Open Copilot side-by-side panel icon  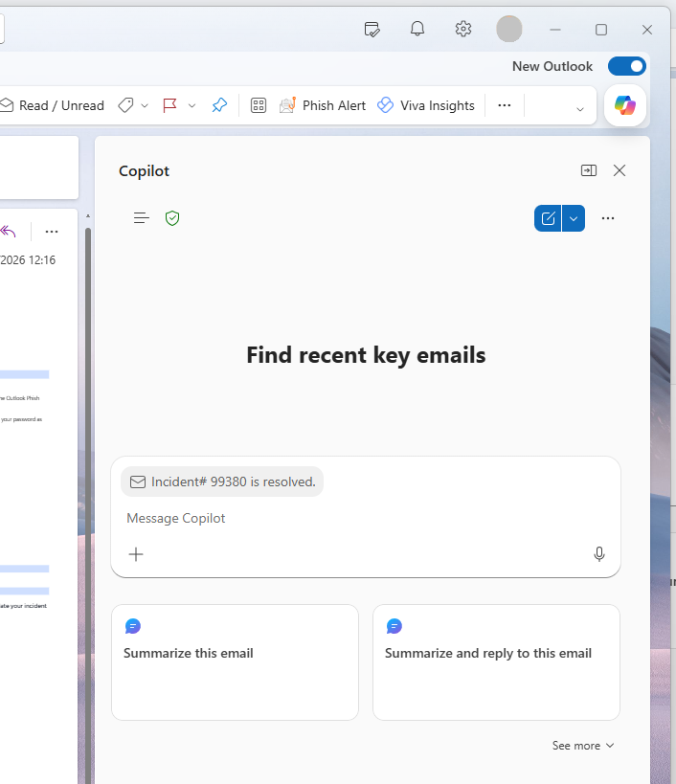tap(589, 170)
